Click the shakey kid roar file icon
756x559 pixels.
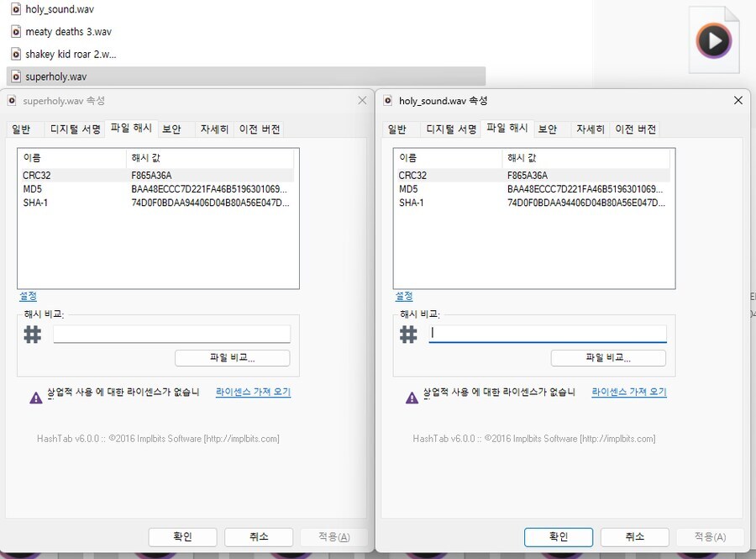click(x=16, y=54)
